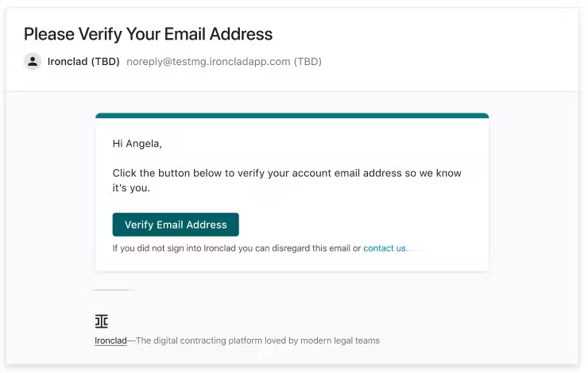Click the word verify in the body paragraph
The image size is (588, 373).
click(x=248, y=173)
